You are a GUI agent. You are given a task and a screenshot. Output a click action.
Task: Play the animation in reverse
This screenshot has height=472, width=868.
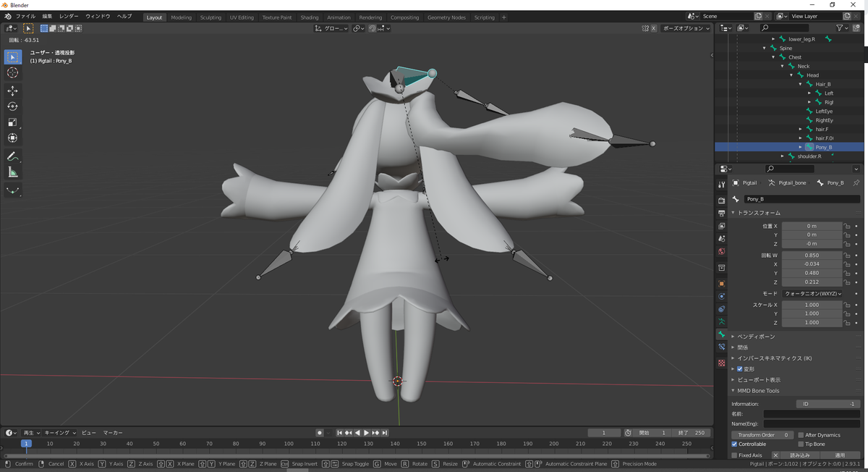tap(357, 433)
